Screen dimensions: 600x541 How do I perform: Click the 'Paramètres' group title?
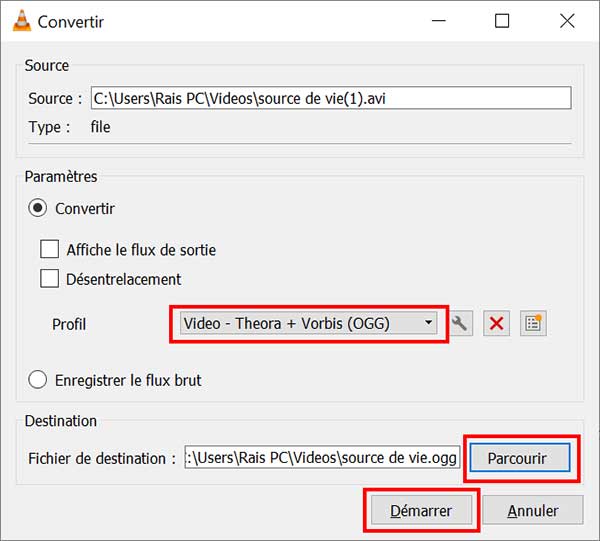[x=61, y=177]
